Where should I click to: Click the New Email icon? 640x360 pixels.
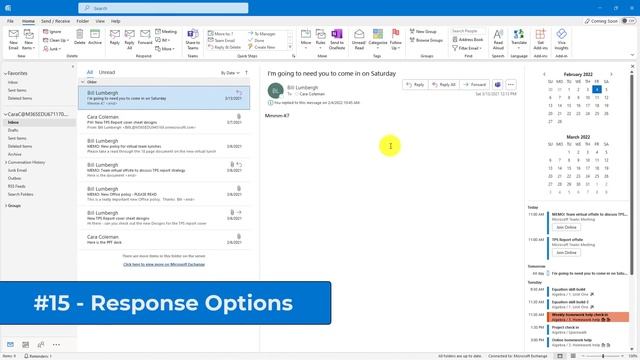(13, 39)
